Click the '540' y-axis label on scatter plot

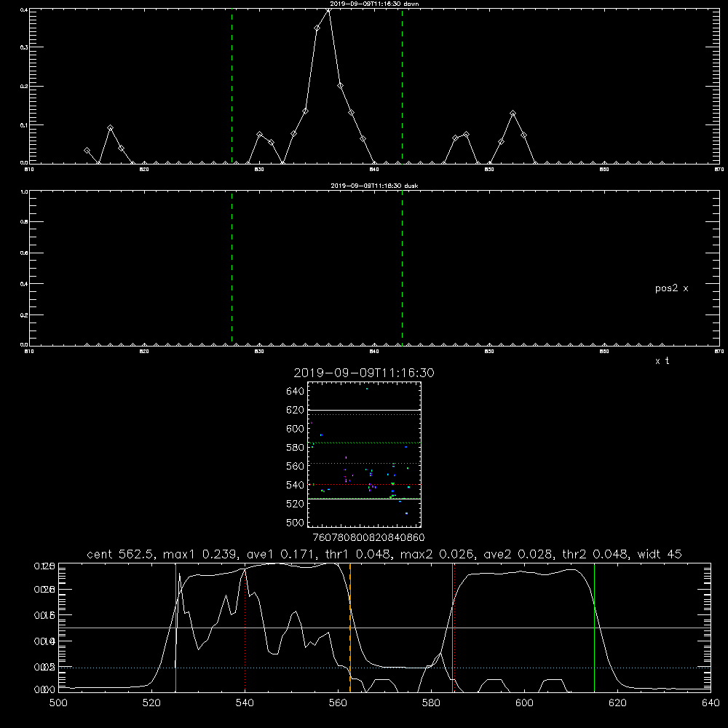click(296, 485)
